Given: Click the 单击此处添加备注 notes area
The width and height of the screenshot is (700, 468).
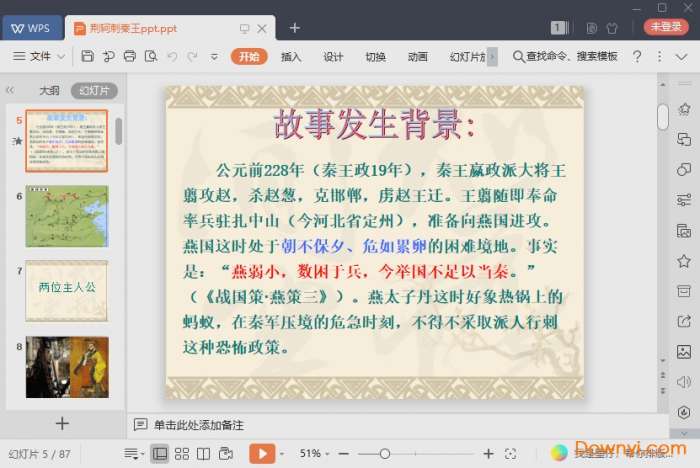Looking at the screenshot, I should [x=199, y=425].
